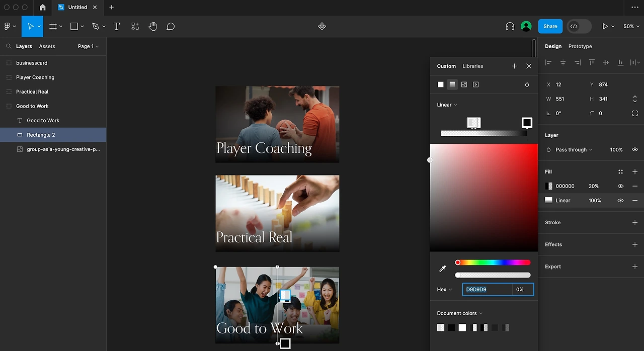Select the Text tool
Image resolution: width=644 pixels, height=351 pixels.
click(117, 26)
